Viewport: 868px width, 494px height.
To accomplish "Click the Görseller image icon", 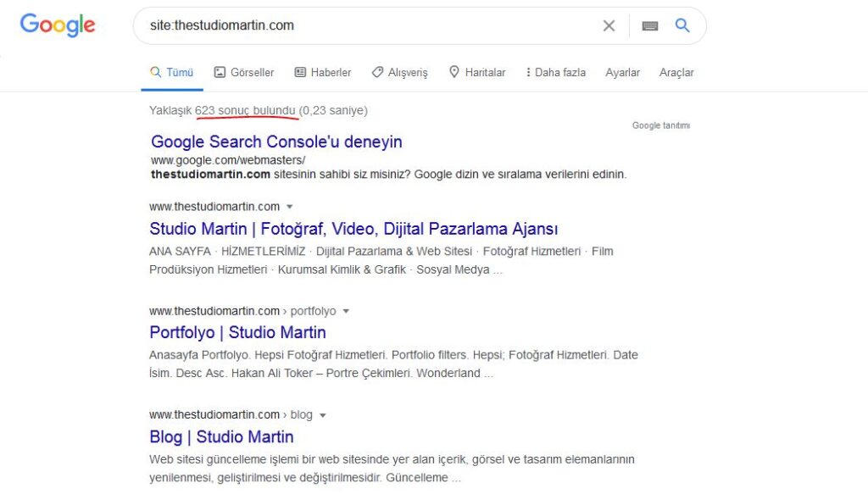I will click(220, 73).
